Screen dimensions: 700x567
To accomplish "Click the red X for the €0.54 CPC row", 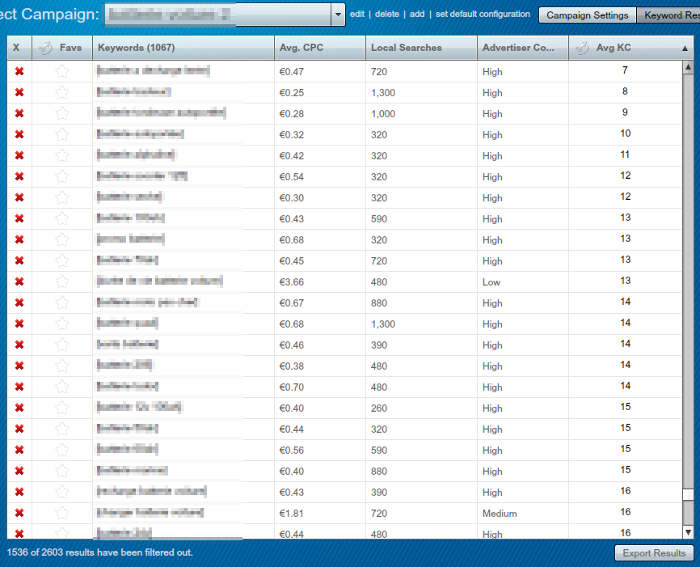I will point(19,177).
